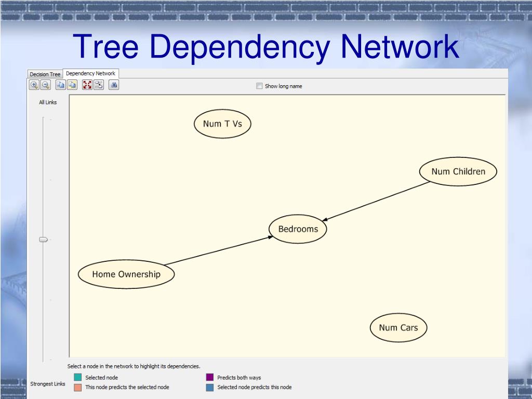Click 'This node predicts the selected node' text
Screen dimensions: 532x399
[127, 387]
